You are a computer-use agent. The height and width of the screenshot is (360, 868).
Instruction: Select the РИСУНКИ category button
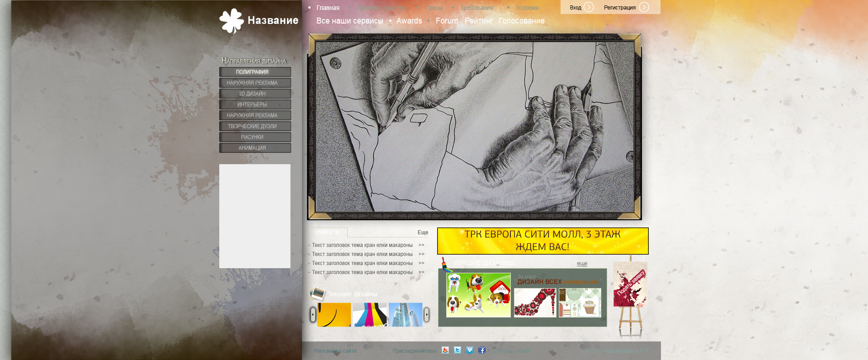pyautogui.click(x=255, y=137)
